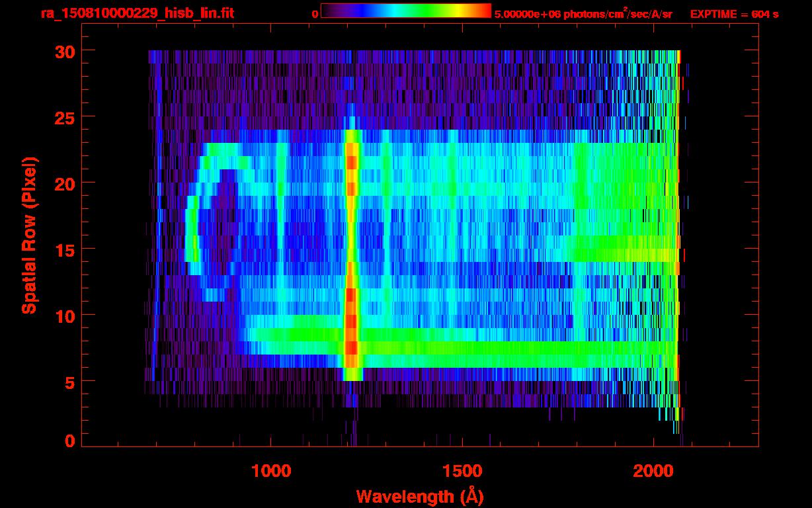Click the x-axis tick label 1500
Image resolution: width=812 pixels, height=508 pixels.
[462, 470]
